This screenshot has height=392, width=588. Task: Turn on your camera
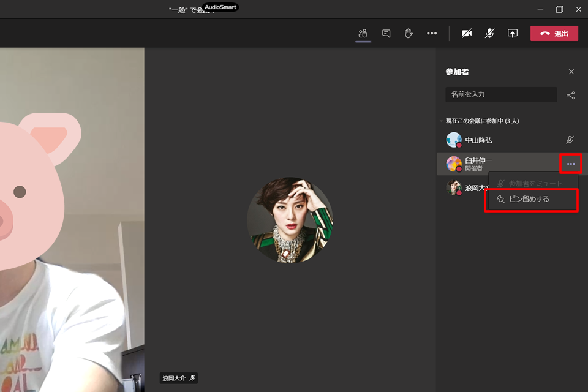click(x=467, y=33)
